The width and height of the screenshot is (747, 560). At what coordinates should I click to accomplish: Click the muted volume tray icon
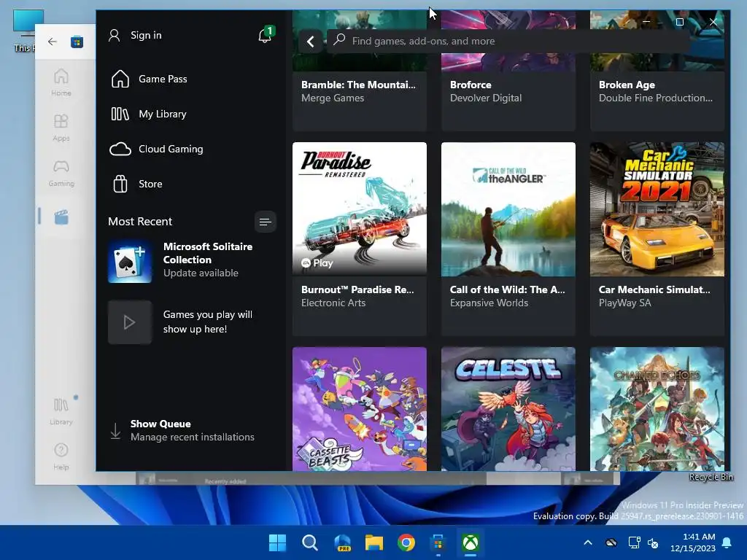tap(653, 542)
